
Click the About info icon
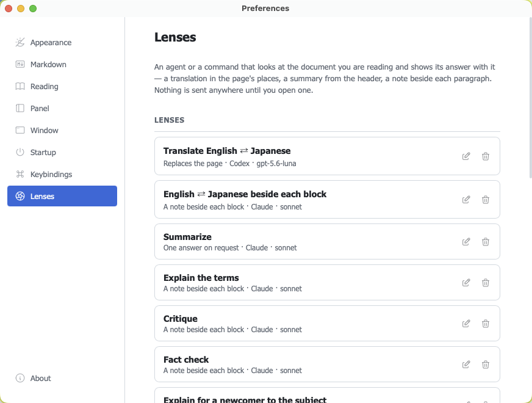[20, 378]
